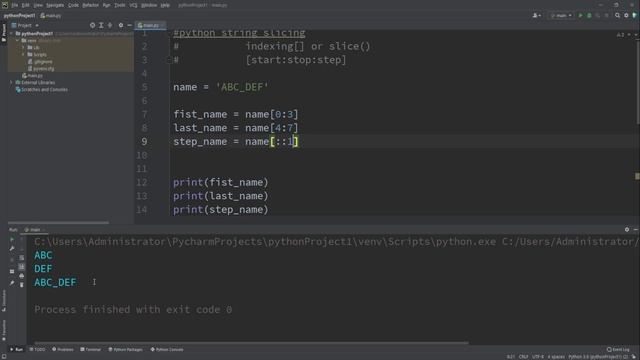Click the stop icon in Run panel

12,260
